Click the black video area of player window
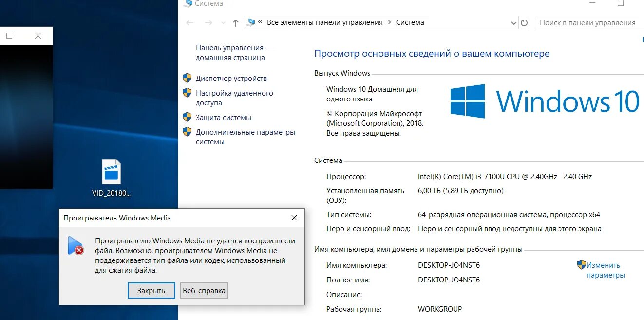Screen dimensions: 644x320 pyautogui.click(x=26, y=117)
